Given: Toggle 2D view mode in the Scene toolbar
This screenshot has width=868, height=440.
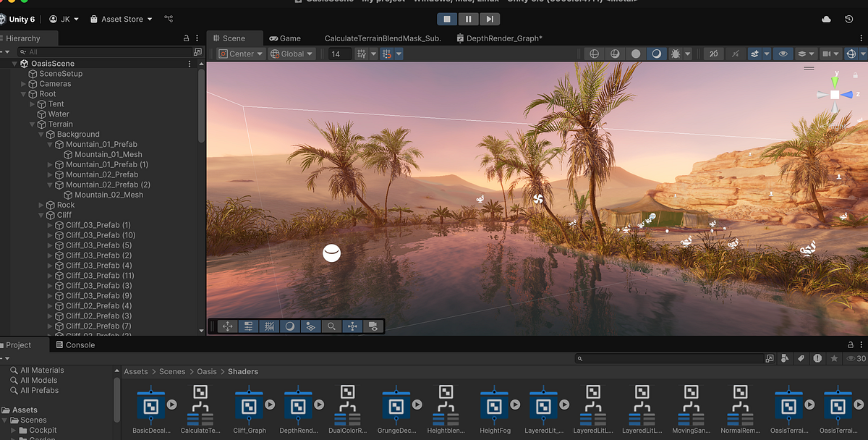Looking at the screenshot, I should (x=714, y=53).
